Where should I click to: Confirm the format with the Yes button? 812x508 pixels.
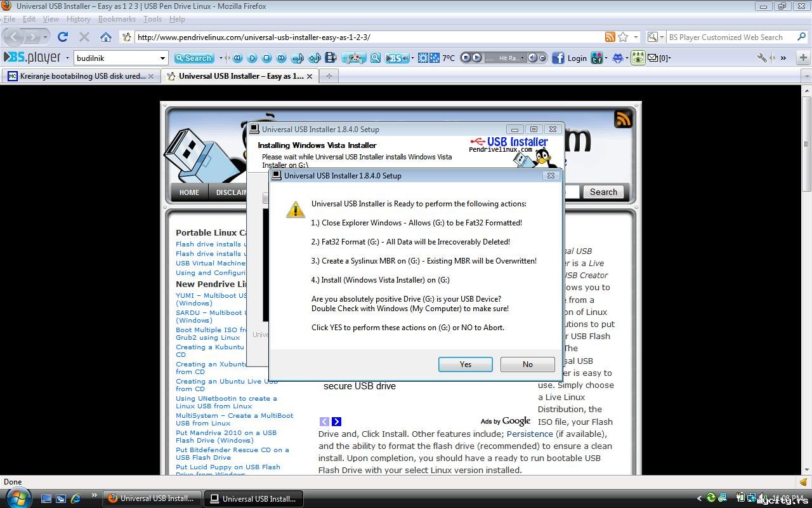click(466, 364)
